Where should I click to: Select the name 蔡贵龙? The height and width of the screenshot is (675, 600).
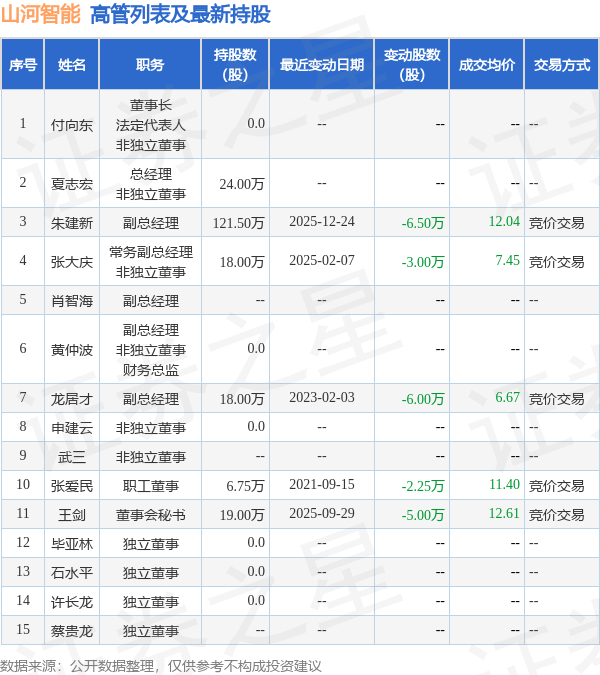[x=72, y=631]
